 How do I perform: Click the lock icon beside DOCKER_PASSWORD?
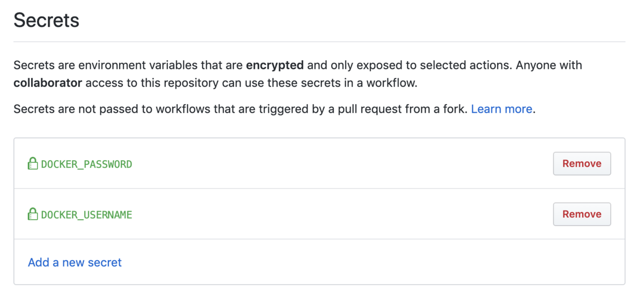[x=33, y=163]
